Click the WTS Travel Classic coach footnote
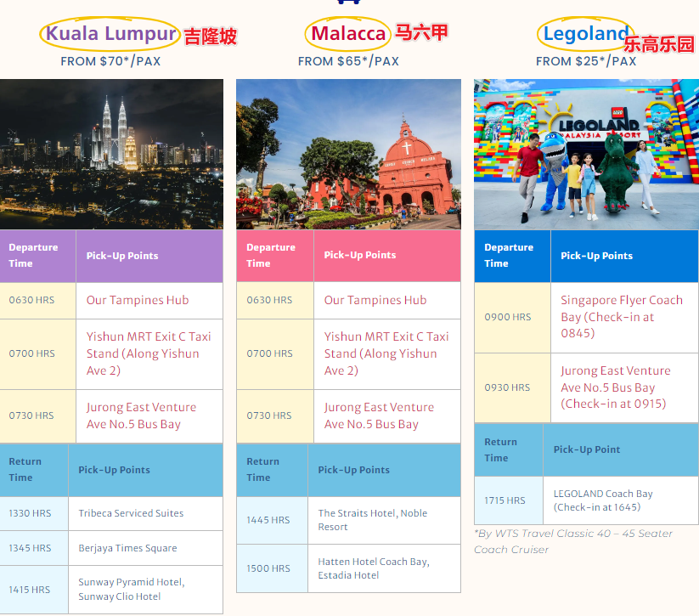Screen dimensions: 699x616 (x=573, y=541)
